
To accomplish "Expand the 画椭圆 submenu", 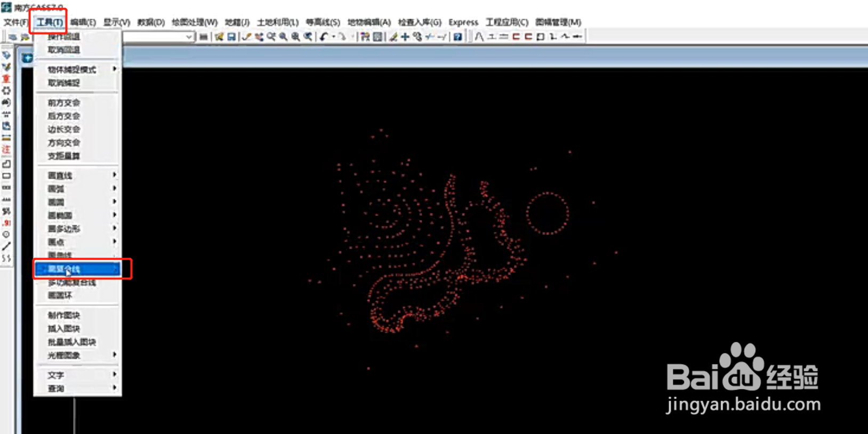I will coord(78,215).
